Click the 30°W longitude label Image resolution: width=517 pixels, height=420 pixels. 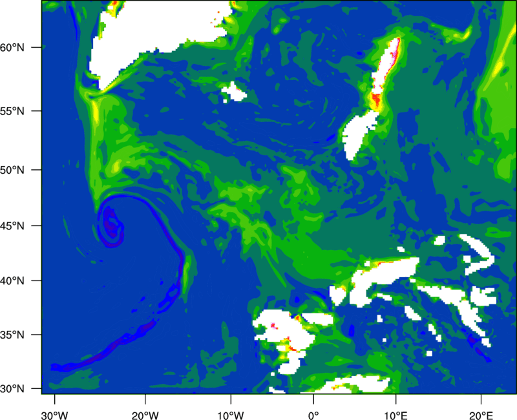(x=54, y=415)
